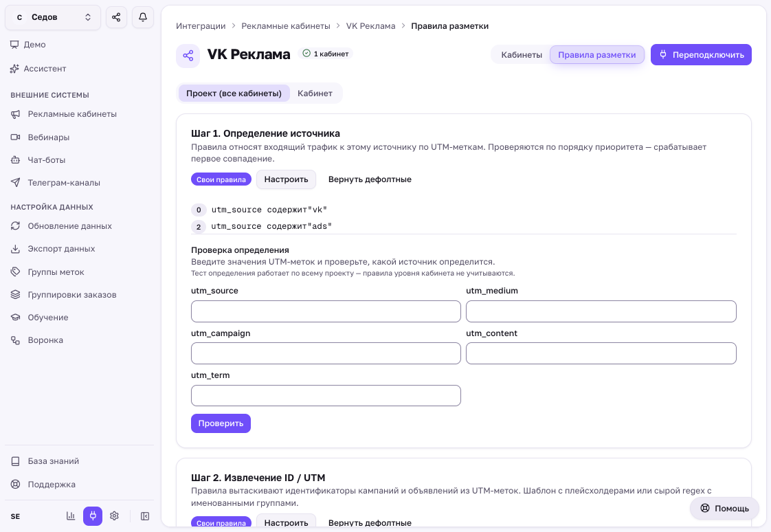
Task: Click the SE user avatar initials
Action: click(x=15, y=516)
